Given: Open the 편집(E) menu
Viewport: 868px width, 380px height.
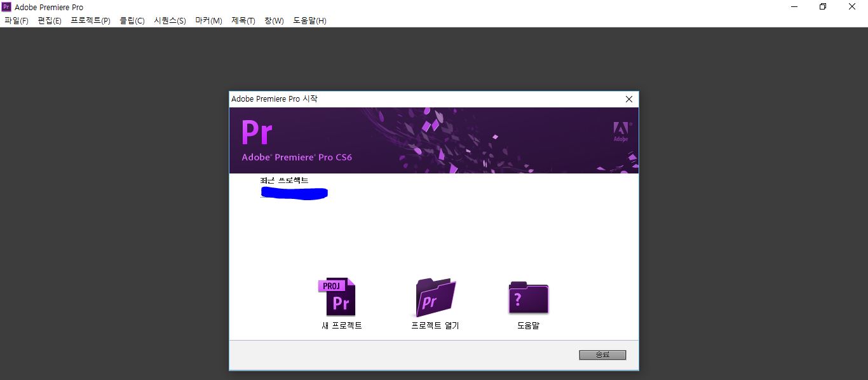Looking at the screenshot, I should pos(50,21).
